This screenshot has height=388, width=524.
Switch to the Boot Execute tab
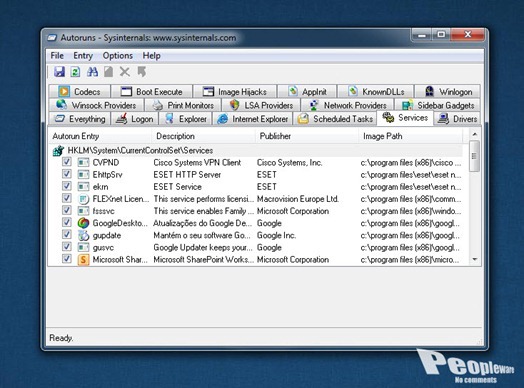tap(152, 91)
